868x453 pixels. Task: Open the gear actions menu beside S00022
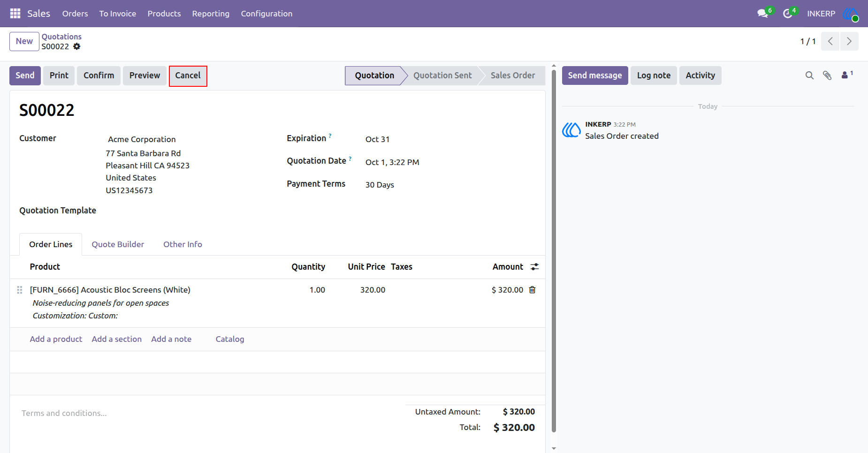(x=77, y=46)
